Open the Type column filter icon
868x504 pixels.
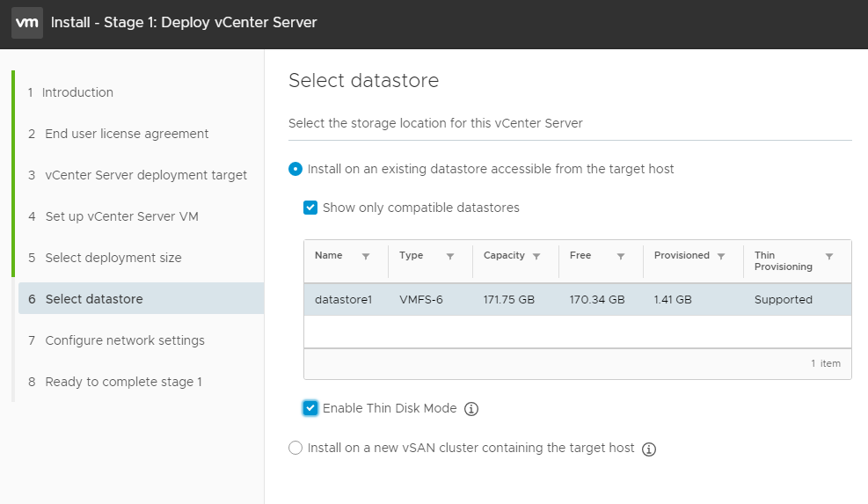(450, 257)
